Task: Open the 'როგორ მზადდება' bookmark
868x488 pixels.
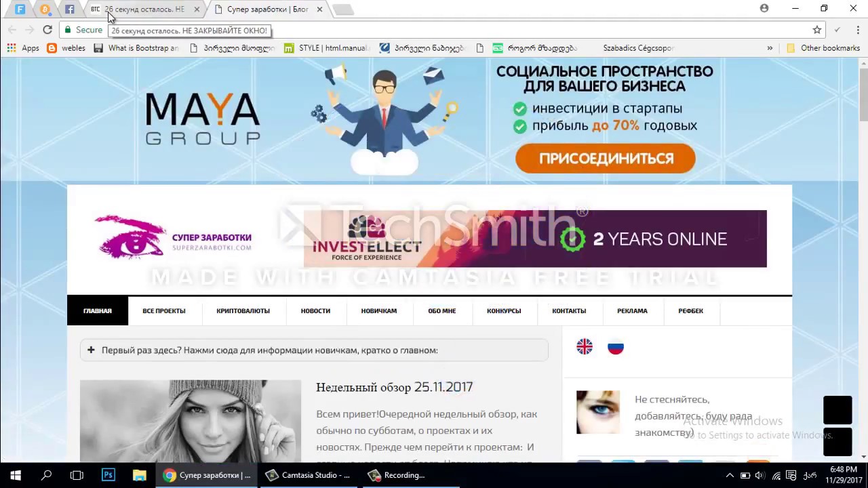Action: [535, 48]
